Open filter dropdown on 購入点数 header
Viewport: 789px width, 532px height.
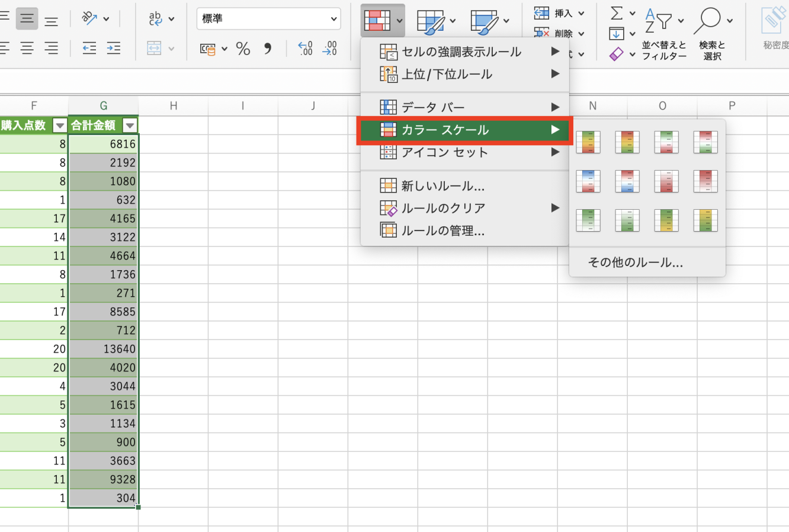coord(60,126)
